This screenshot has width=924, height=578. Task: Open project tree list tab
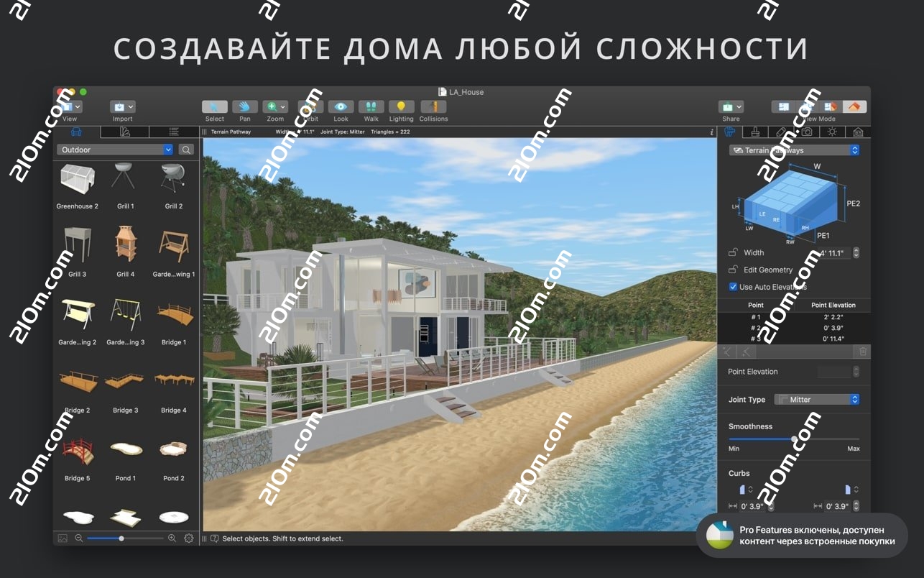(174, 132)
